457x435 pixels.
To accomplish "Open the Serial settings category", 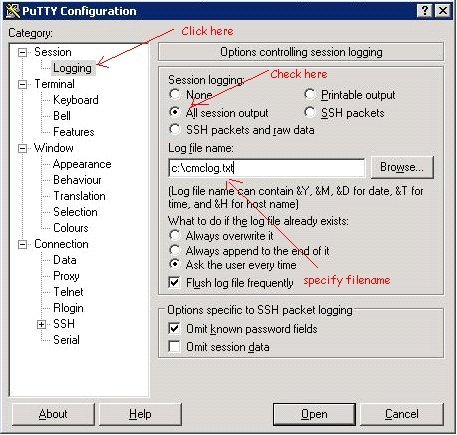I will coord(66,340).
